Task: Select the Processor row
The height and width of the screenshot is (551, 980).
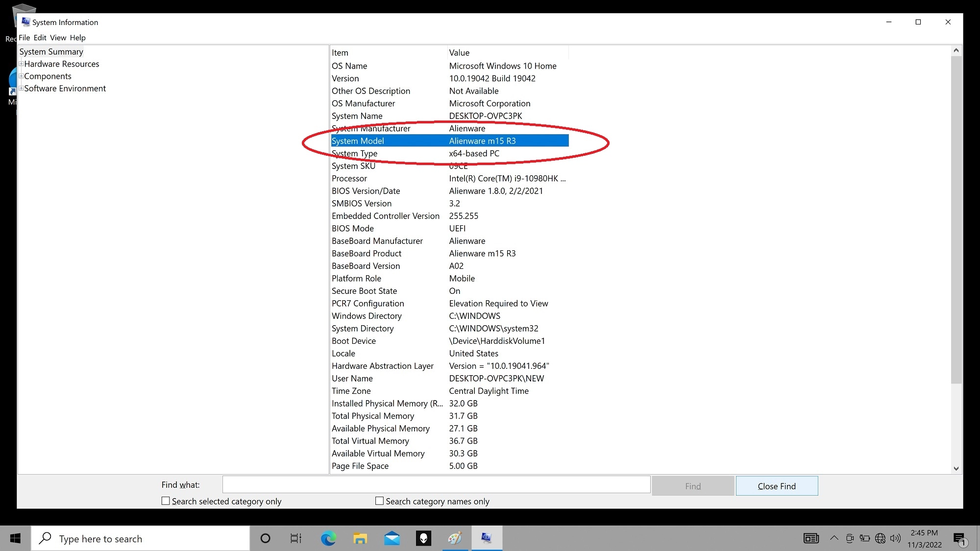Action: [x=449, y=178]
